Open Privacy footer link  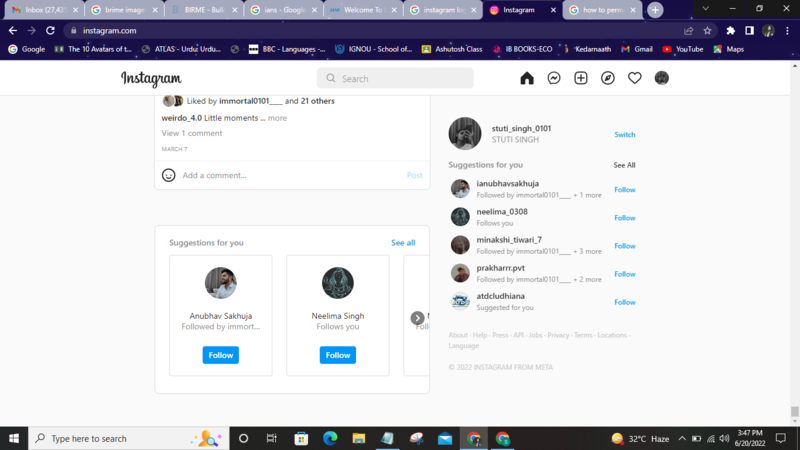[558, 335]
